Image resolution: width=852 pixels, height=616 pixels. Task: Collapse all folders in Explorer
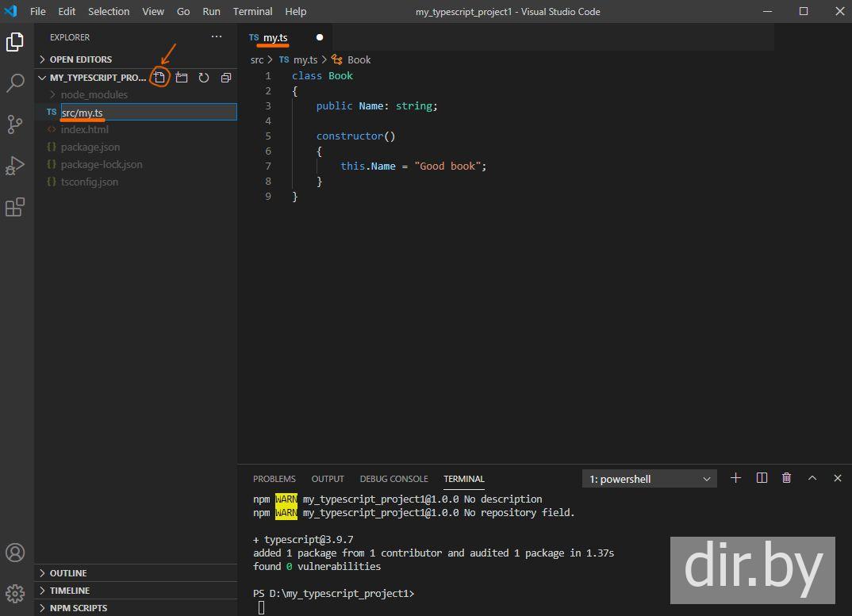click(x=226, y=78)
